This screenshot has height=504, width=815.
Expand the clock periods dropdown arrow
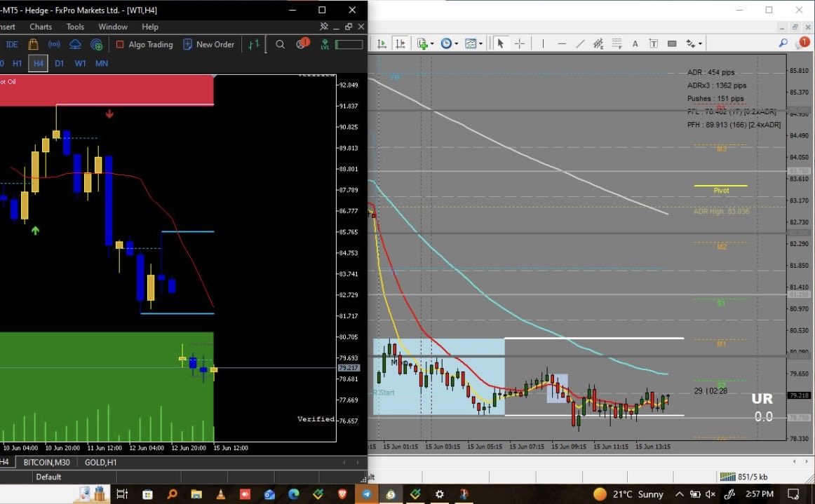(457, 44)
